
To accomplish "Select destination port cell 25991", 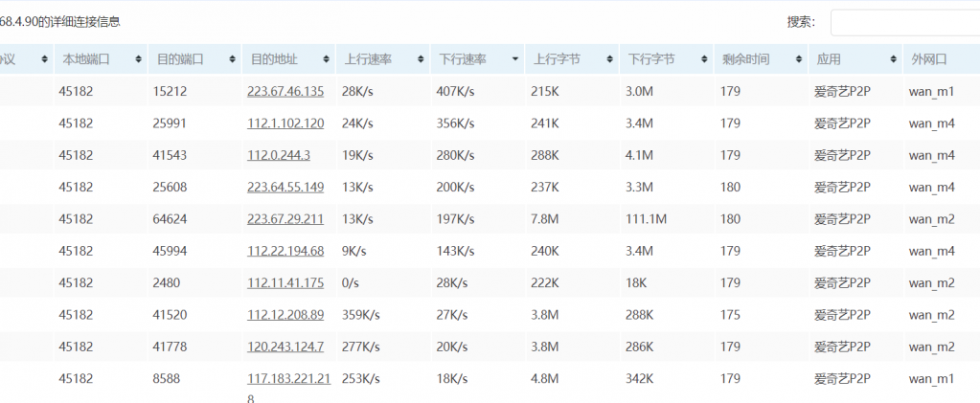I will 170,123.
